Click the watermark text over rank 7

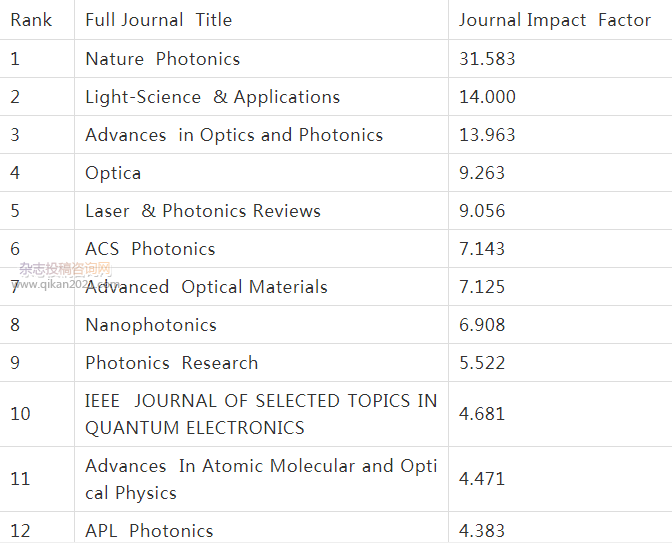coord(66,276)
